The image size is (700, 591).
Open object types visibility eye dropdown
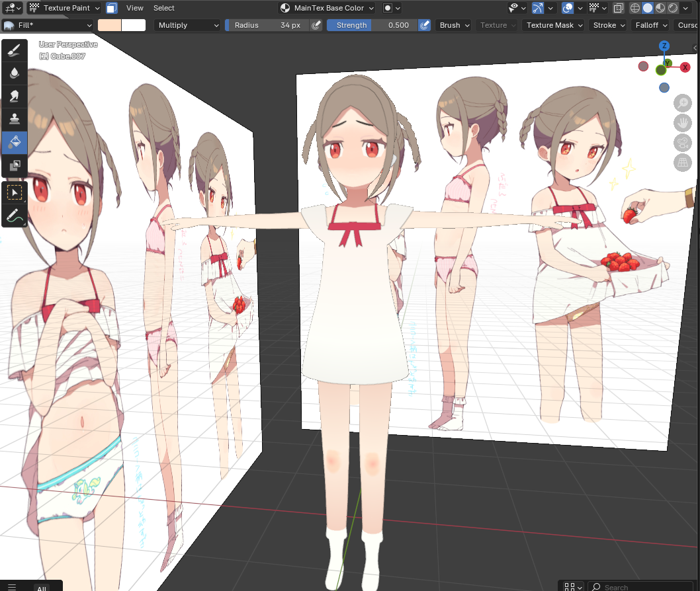517,8
